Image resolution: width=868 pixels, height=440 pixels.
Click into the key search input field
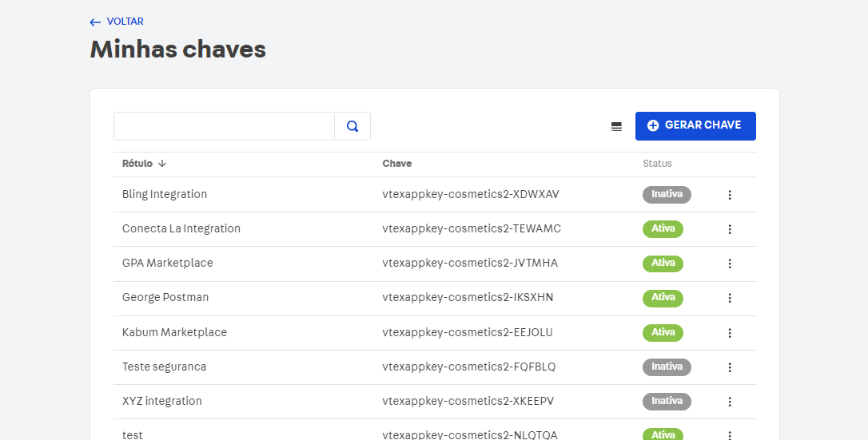point(224,126)
